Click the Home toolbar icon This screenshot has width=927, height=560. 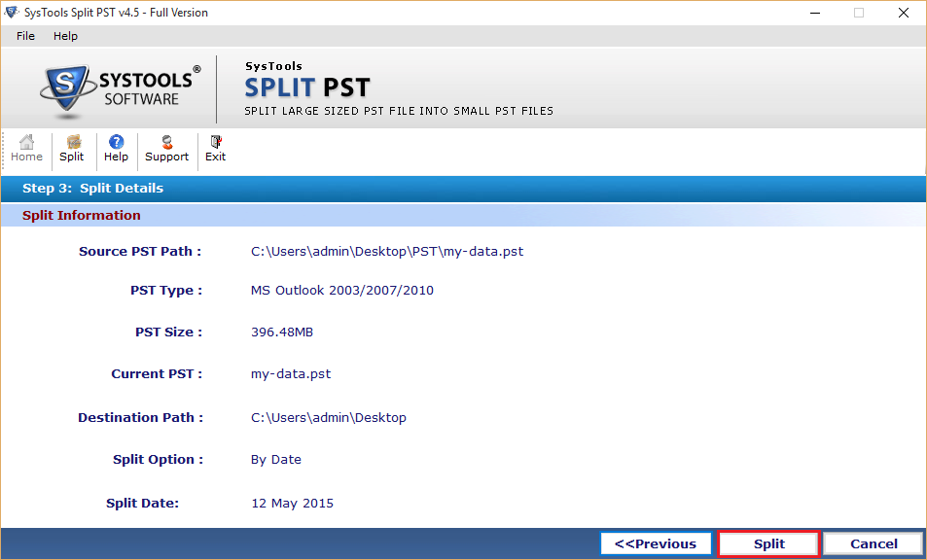tap(26, 149)
